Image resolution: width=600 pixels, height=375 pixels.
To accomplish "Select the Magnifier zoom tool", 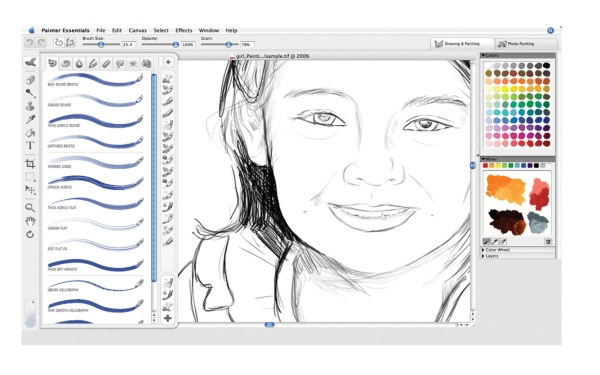I will 30,208.
